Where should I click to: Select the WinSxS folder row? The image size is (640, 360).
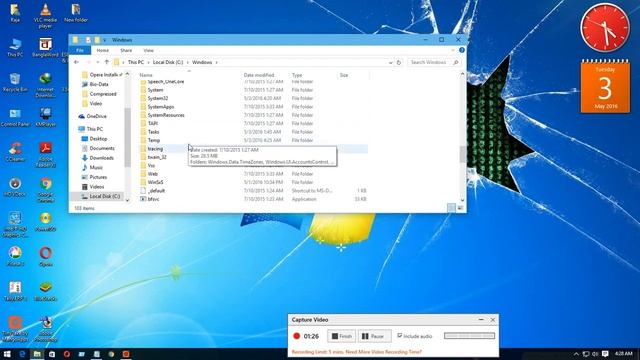[253, 182]
